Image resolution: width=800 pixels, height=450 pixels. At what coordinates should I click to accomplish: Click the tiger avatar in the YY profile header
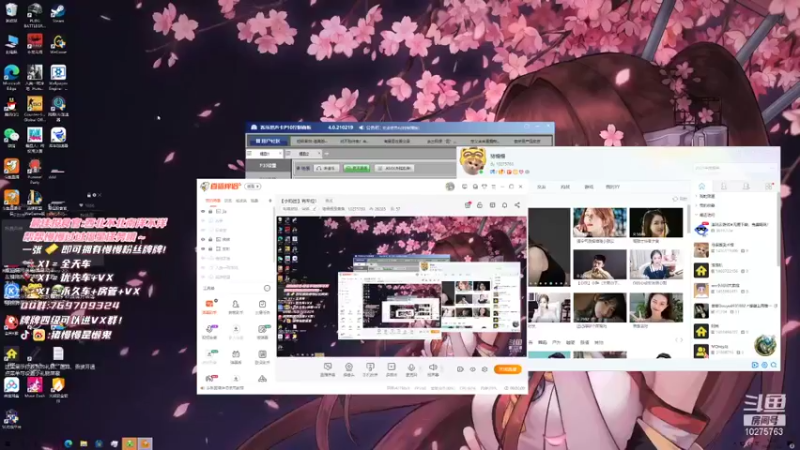click(472, 160)
